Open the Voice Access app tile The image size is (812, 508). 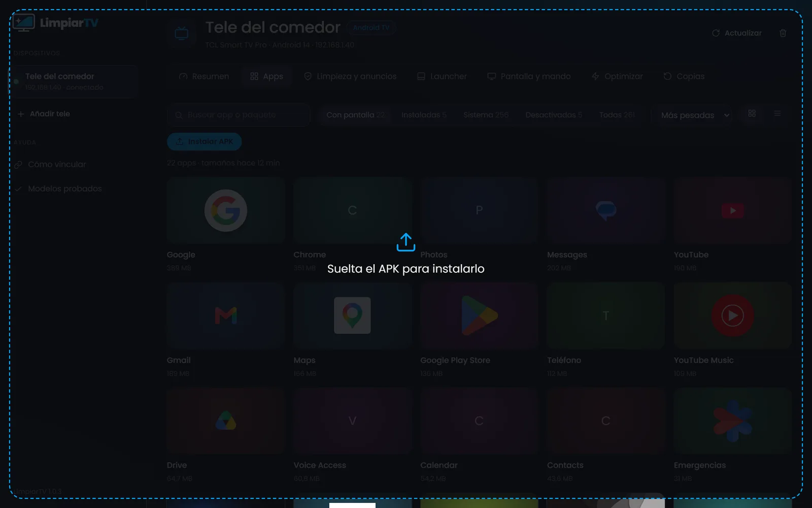click(352, 421)
